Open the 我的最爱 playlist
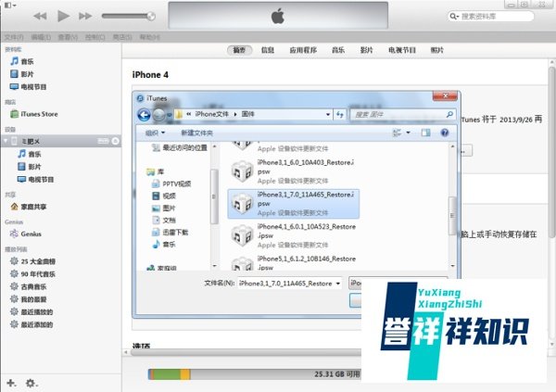 pyautogui.click(x=29, y=299)
